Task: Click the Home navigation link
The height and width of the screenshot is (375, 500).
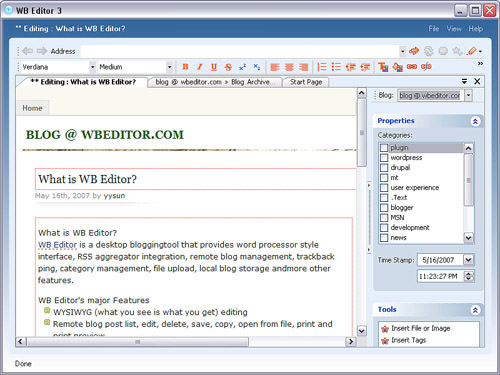Action: 32,108
